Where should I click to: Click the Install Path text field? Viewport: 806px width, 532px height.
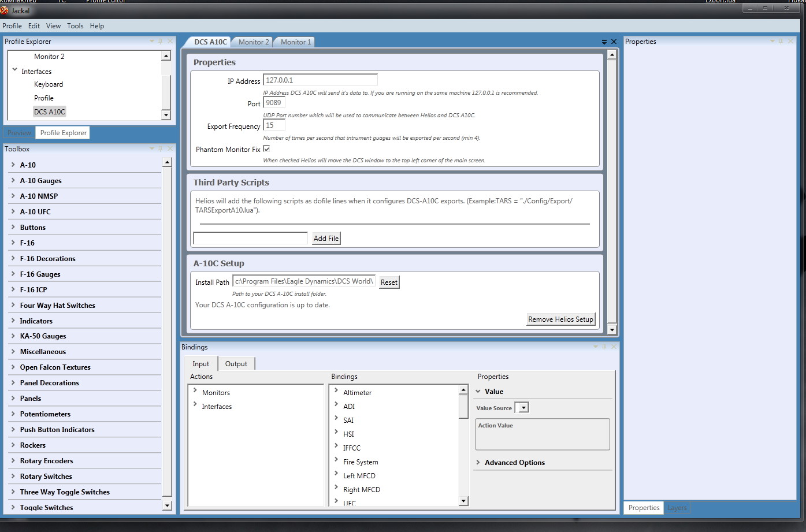tap(304, 281)
